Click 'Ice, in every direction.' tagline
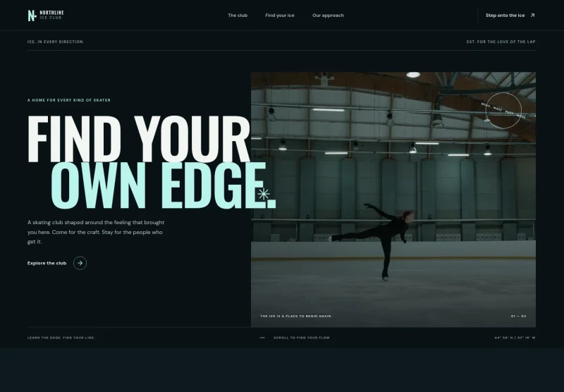The image size is (564, 392). (56, 42)
